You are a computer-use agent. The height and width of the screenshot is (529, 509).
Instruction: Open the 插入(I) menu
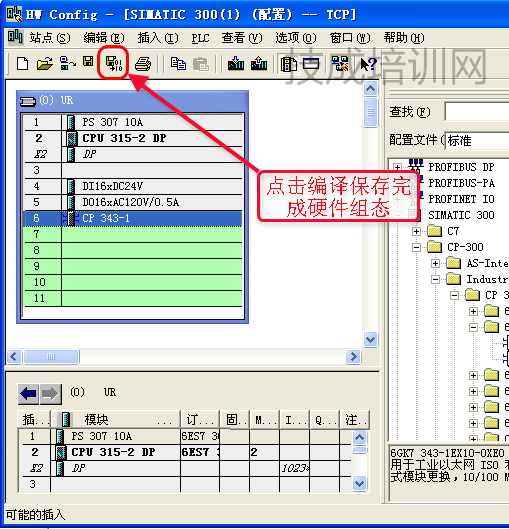point(158,38)
